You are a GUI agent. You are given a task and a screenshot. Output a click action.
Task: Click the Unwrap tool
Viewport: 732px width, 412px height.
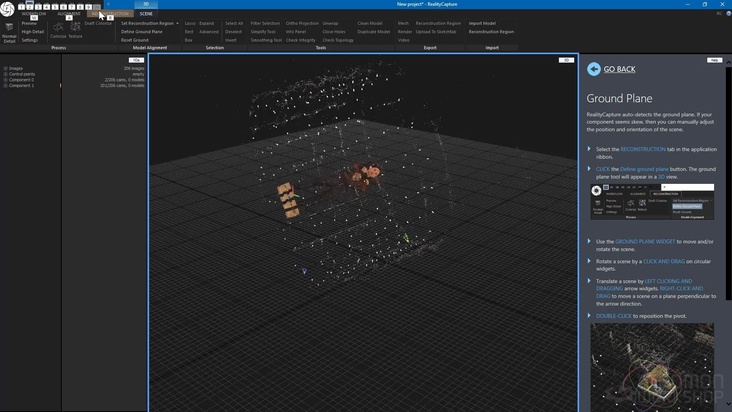330,23
